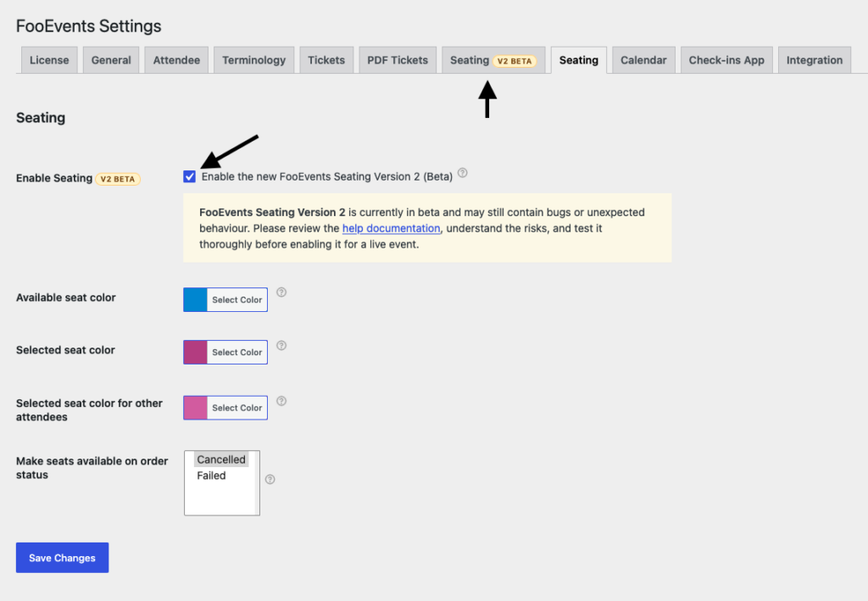Pick the magenta Selected seat color swatch

coord(196,352)
